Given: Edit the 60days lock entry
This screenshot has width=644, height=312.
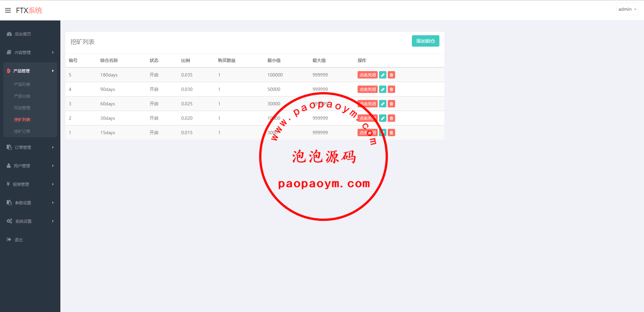Looking at the screenshot, I should 383,104.
